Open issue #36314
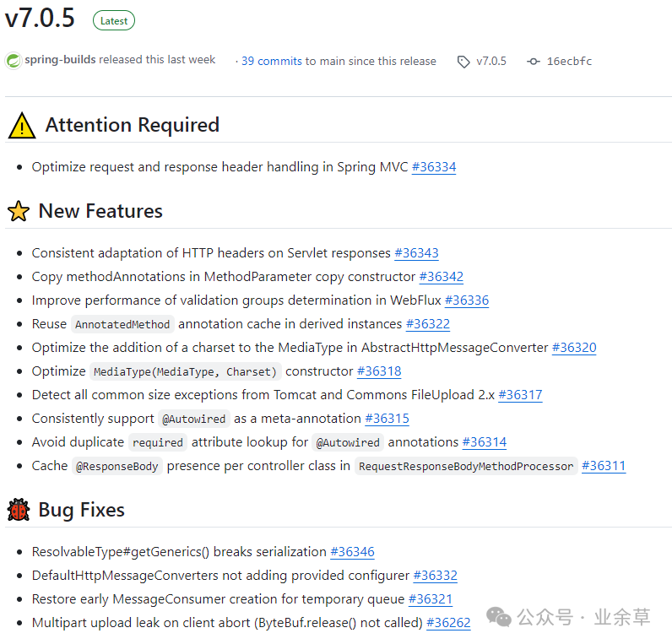This screenshot has height=644, width=672. (x=485, y=441)
